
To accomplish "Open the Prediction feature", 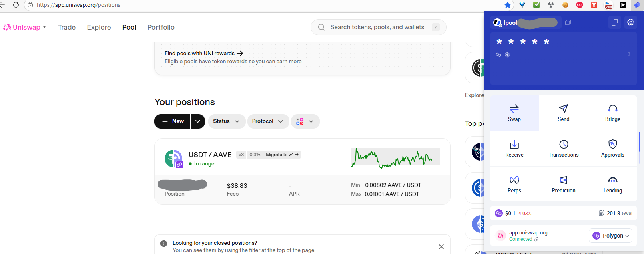I will [563, 184].
